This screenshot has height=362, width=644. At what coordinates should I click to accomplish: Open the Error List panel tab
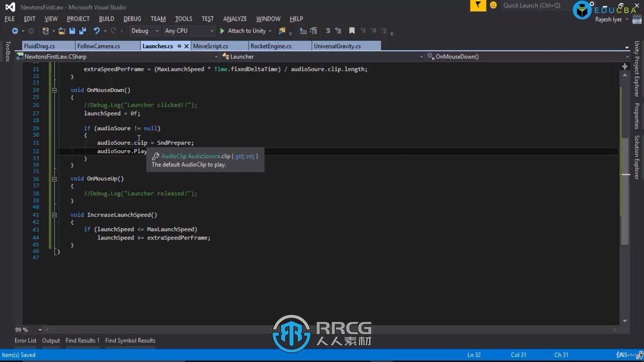(x=25, y=340)
